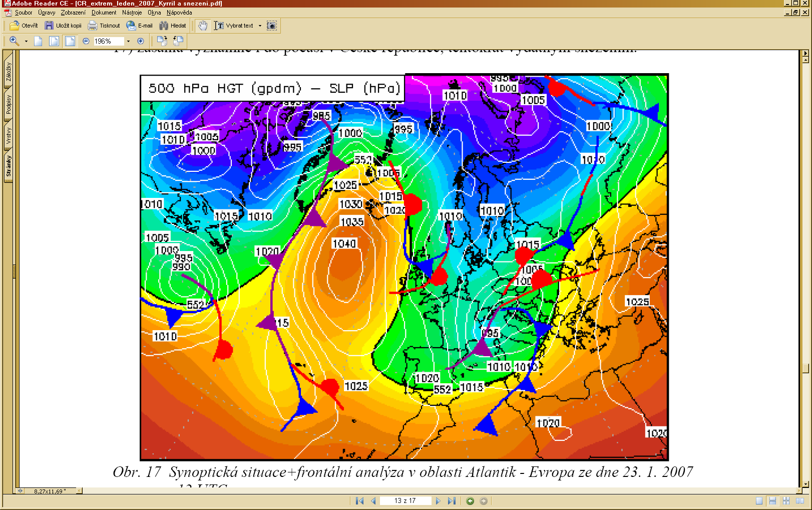Open the Soubor menu
This screenshot has height=510, width=812.
click(24, 13)
